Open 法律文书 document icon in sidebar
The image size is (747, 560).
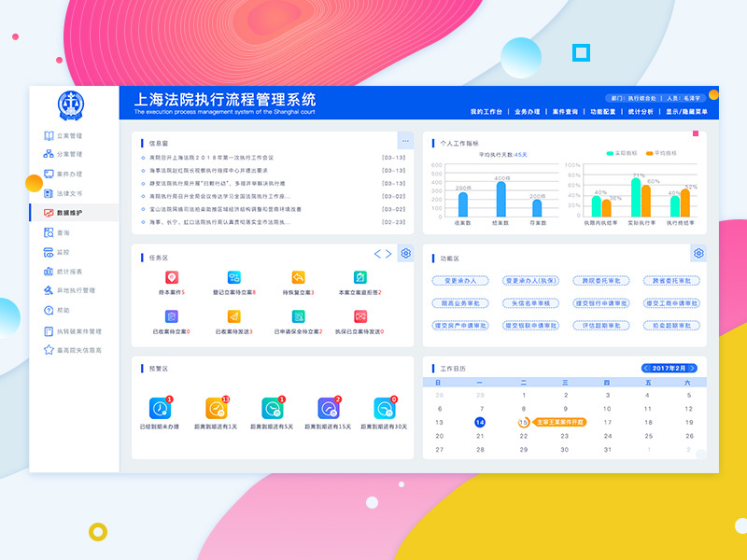49,193
